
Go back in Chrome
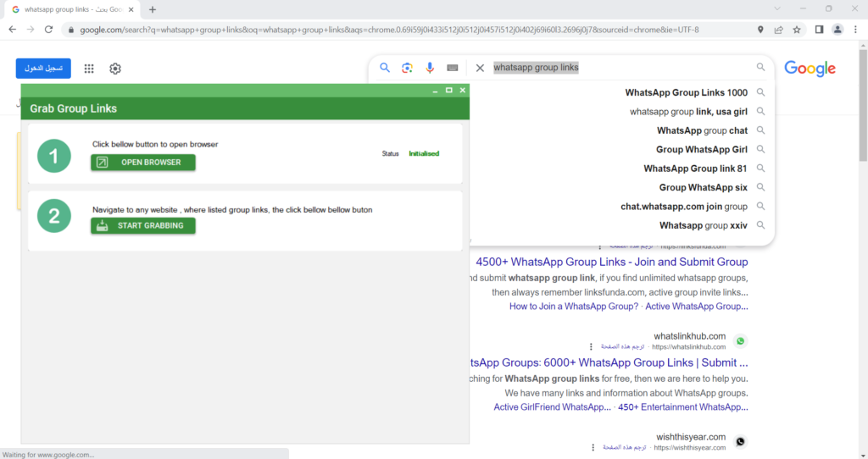click(x=12, y=30)
